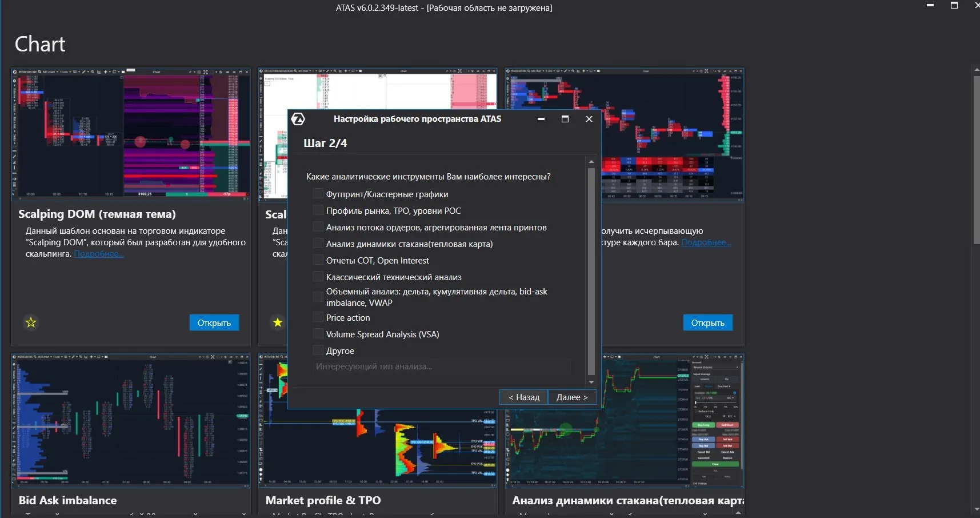Viewport: 980px width, 518px height.
Task: Tick the Price action checkbox
Action: coord(318,317)
